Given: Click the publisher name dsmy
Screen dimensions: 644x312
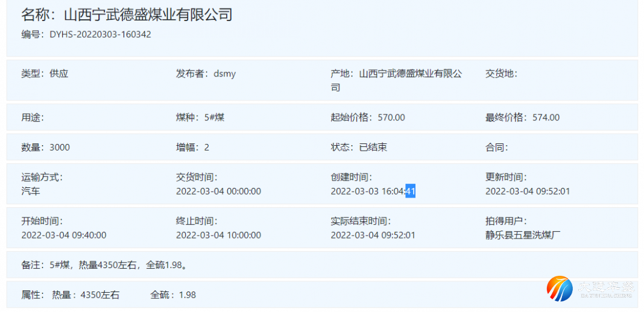Looking at the screenshot, I should [x=224, y=73].
